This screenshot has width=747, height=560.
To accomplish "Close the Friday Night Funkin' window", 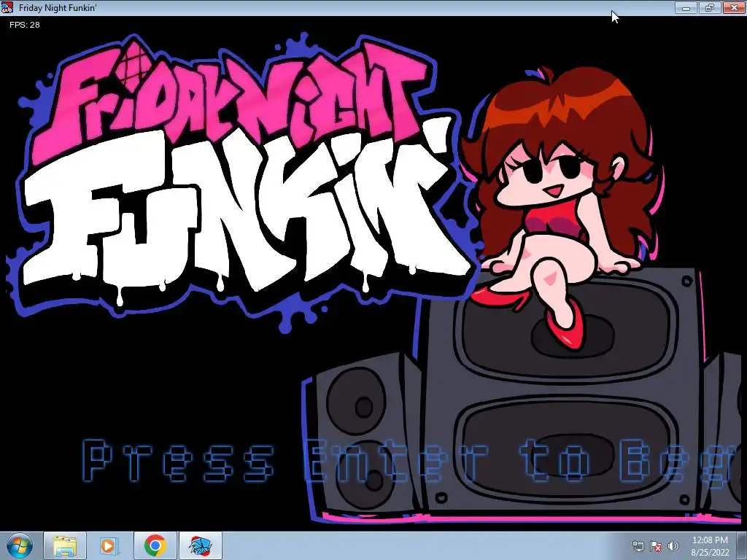I will pyautogui.click(x=734, y=8).
